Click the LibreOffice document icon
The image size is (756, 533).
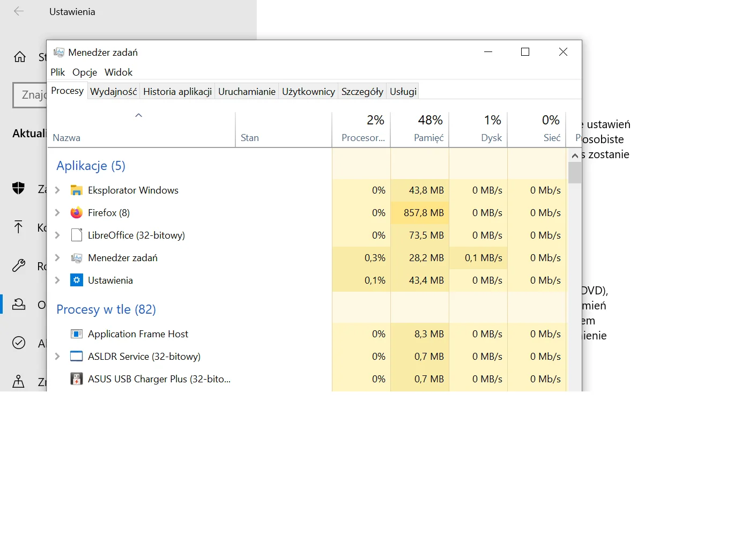[x=77, y=235]
